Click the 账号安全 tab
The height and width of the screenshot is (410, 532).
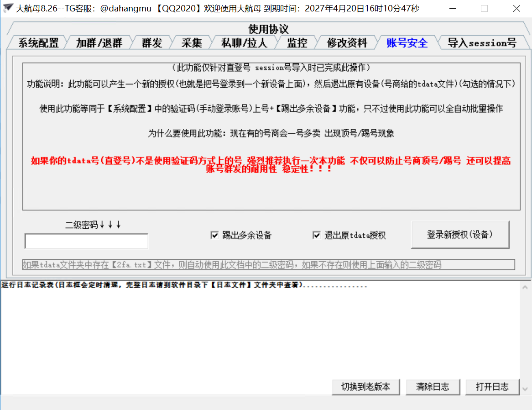407,43
